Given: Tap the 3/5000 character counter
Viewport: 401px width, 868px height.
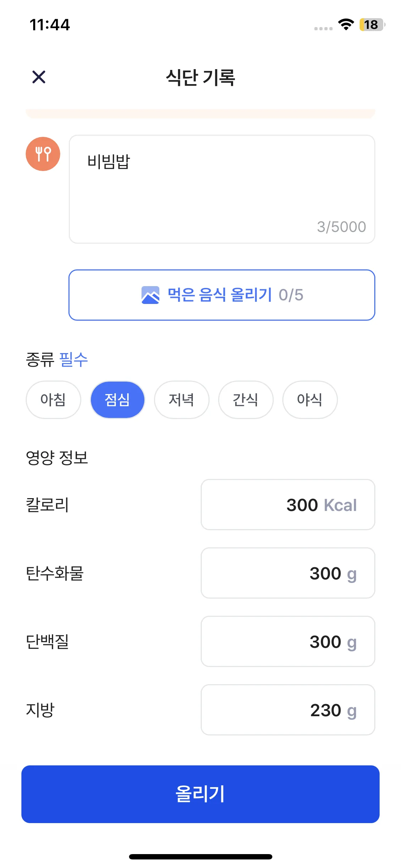Looking at the screenshot, I should click(x=341, y=227).
